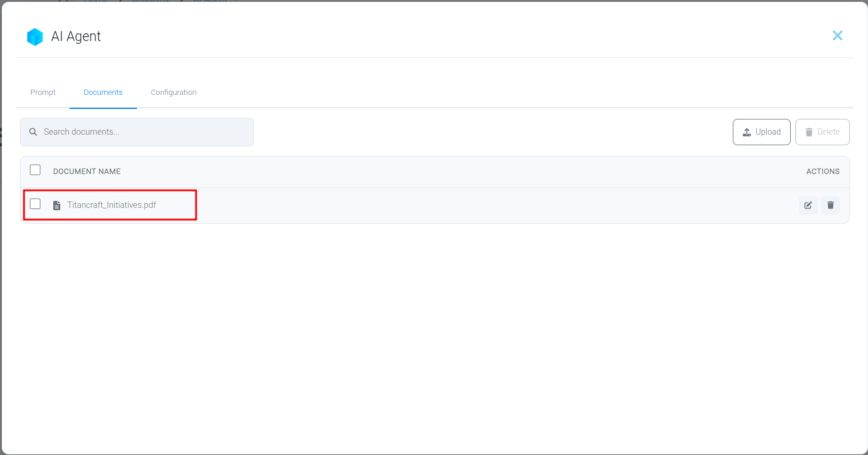Click file icon next to Titancraft_Initiatives.pdf
Image resolution: width=868 pixels, height=455 pixels.
57,206
